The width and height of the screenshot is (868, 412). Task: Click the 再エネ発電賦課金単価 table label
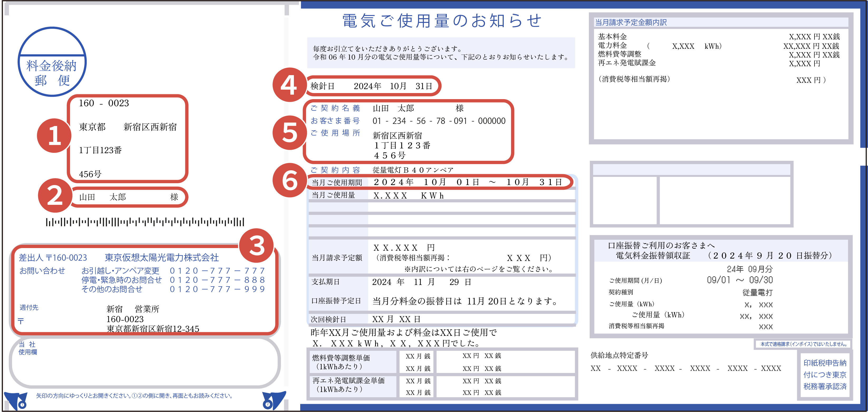348,385
